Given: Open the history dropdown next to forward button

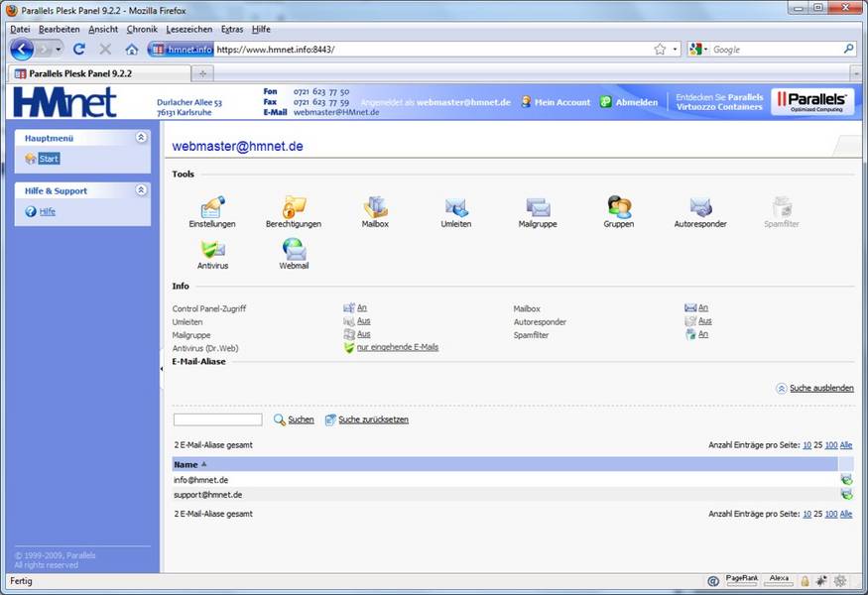Looking at the screenshot, I should click(x=59, y=50).
